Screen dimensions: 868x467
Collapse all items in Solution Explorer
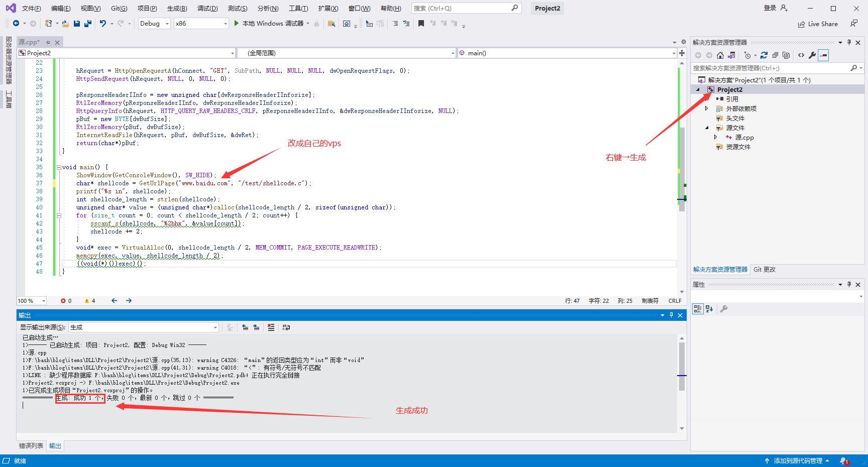click(775, 55)
